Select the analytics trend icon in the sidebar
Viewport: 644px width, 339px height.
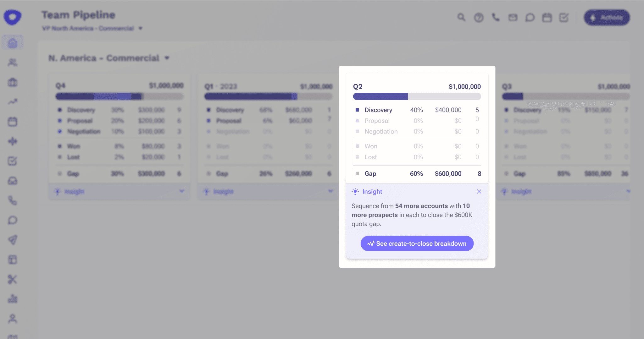click(x=12, y=101)
